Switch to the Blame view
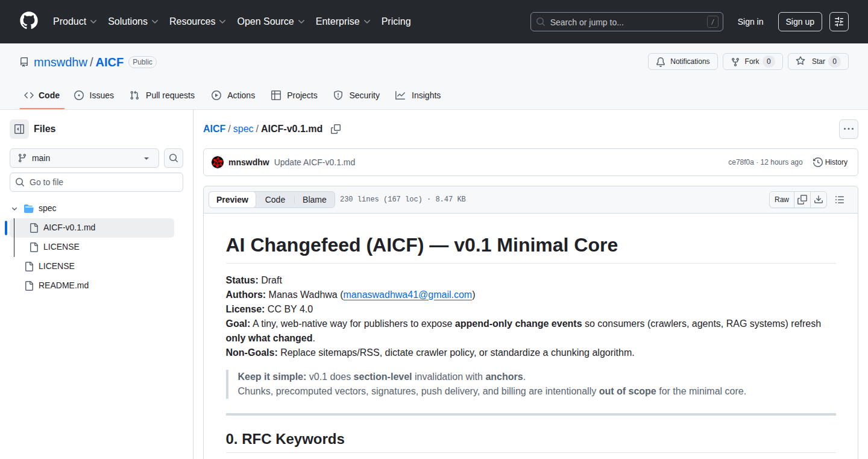Image resolution: width=868 pixels, height=459 pixels. 315,200
